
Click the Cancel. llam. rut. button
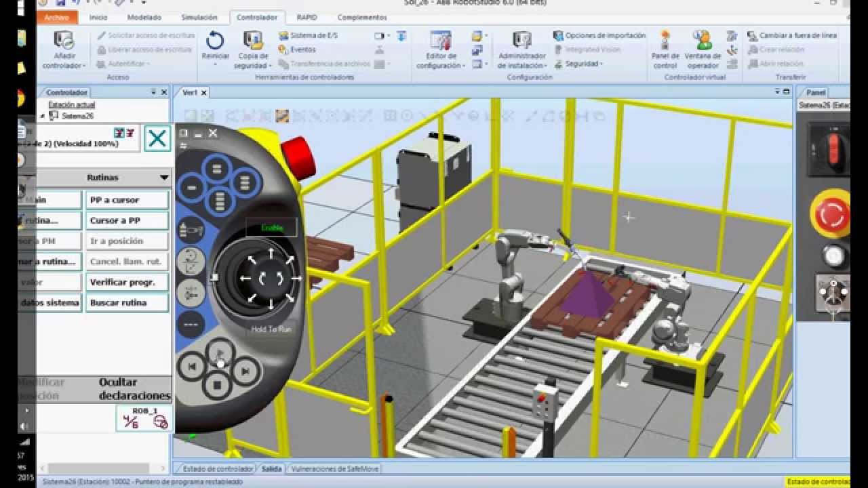point(127,261)
